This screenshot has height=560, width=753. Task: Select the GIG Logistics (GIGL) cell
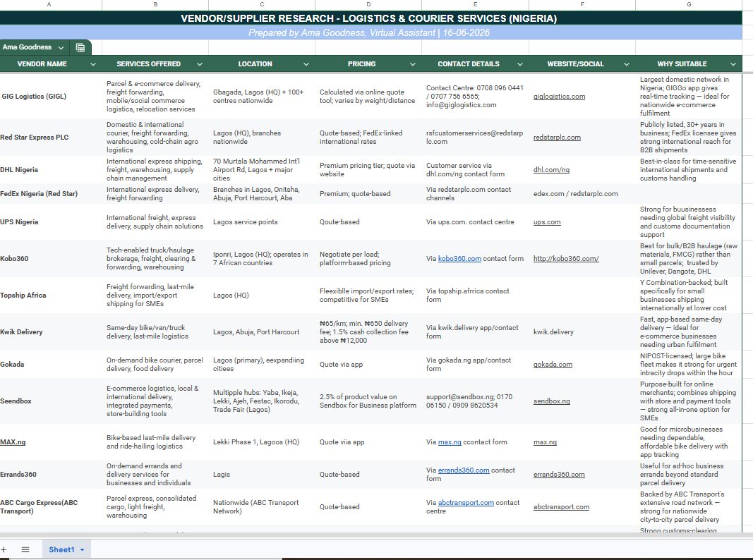pos(51,97)
